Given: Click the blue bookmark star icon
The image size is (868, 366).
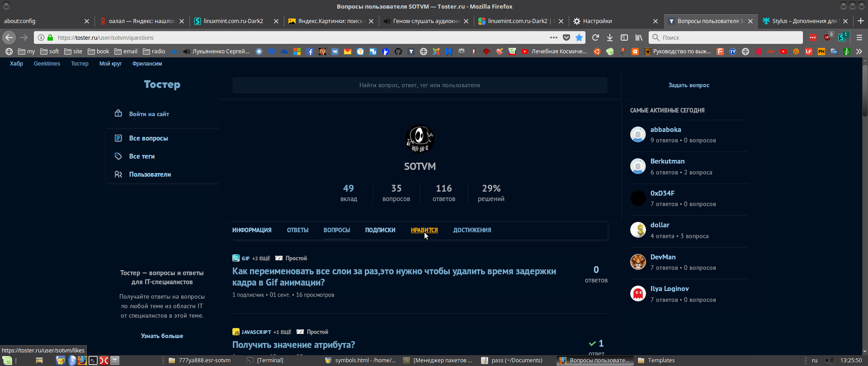Looking at the screenshot, I should (579, 38).
